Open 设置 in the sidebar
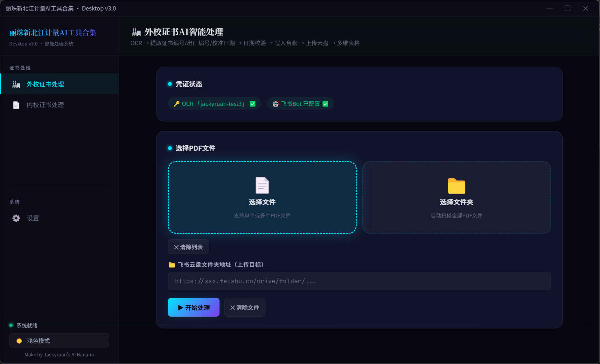The width and height of the screenshot is (600, 364). [x=59, y=218]
